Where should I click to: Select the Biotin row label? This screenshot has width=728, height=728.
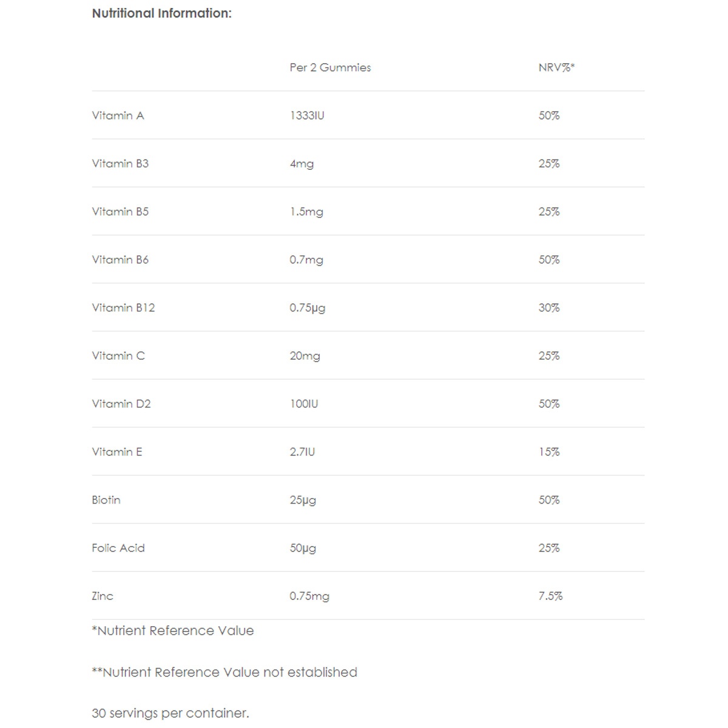click(106, 500)
